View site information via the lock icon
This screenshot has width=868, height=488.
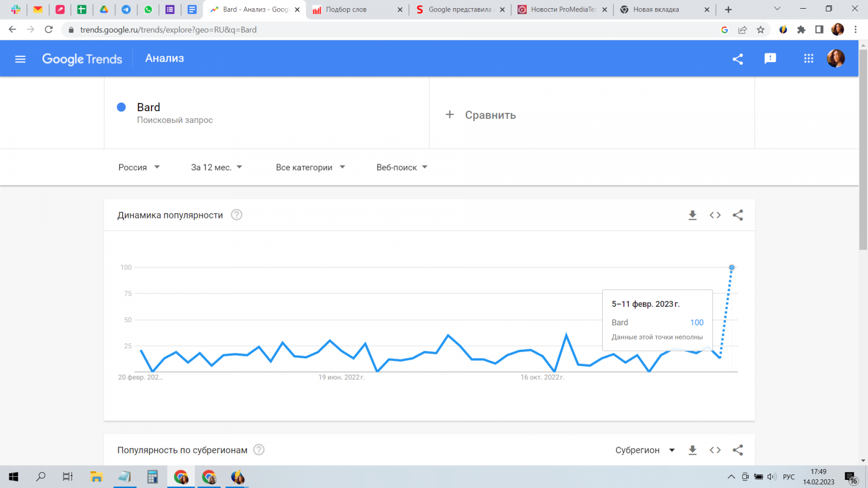(x=71, y=30)
